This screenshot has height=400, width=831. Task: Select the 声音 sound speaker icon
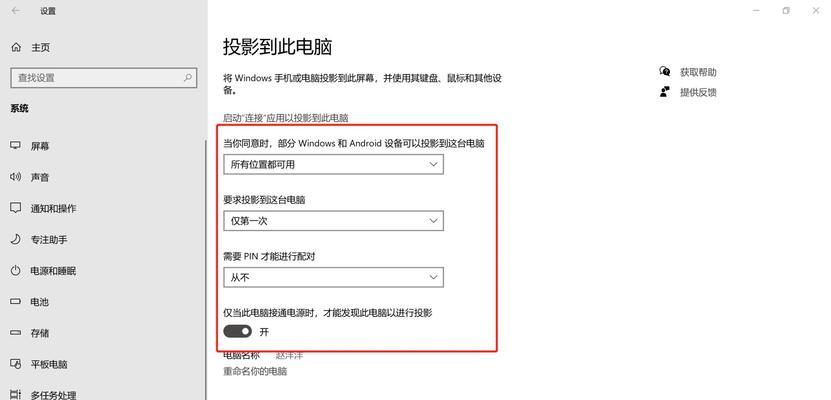pyautogui.click(x=16, y=176)
